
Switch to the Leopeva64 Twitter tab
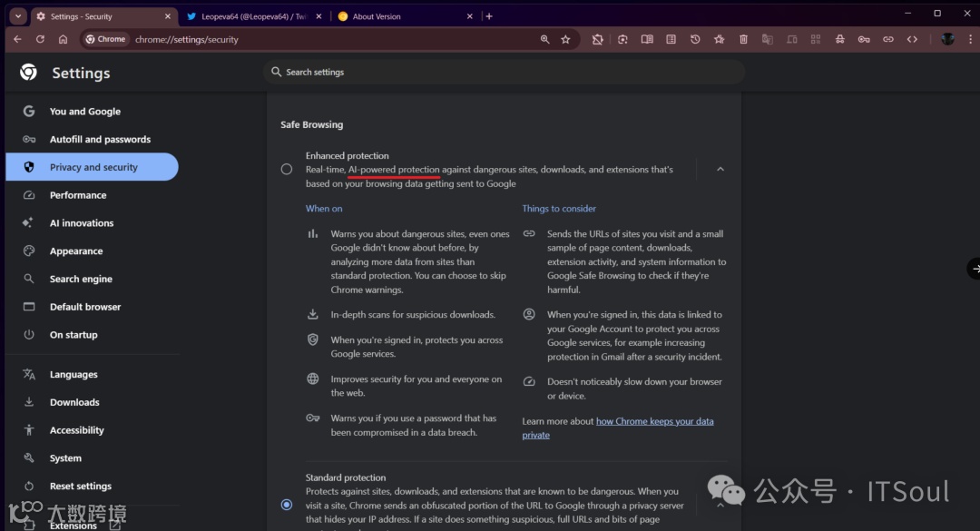click(x=254, y=16)
